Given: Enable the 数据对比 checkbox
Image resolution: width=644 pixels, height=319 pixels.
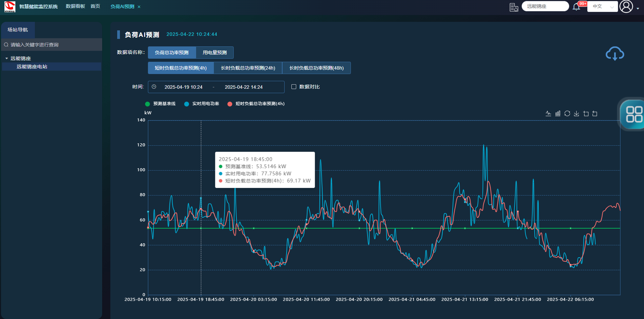Looking at the screenshot, I should pyautogui.click(x=294, y=87).
